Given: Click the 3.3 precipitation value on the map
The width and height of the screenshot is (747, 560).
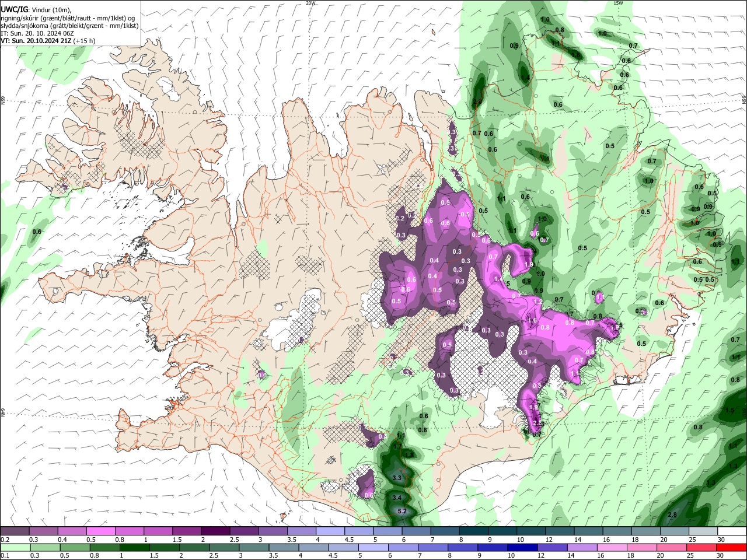Looking at the screenshot, I should pyautogui.click(x=397, y=478).
